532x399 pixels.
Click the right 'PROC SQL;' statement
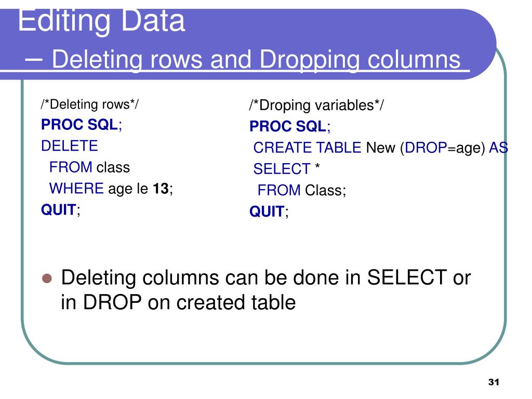coord(290,126)
